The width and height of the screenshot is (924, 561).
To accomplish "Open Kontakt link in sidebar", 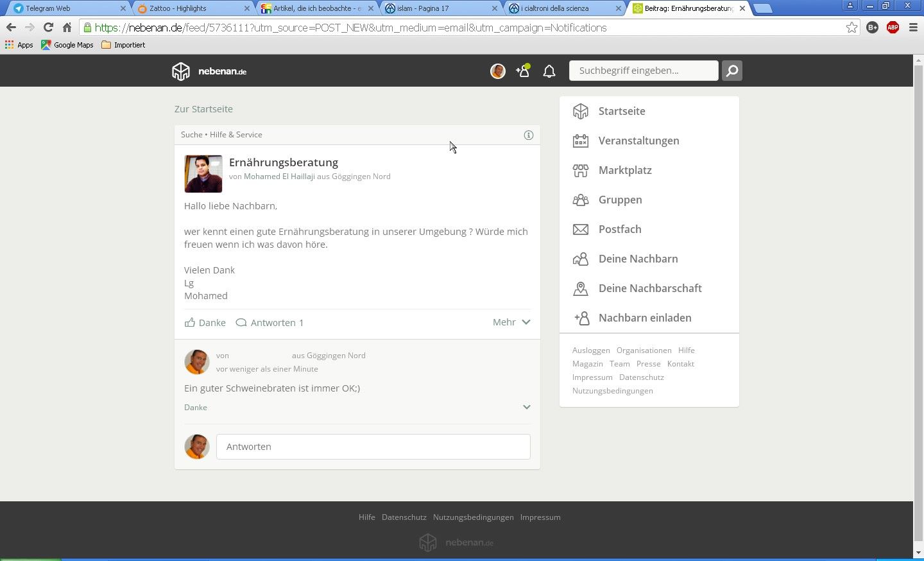I will tap(681, 364).
